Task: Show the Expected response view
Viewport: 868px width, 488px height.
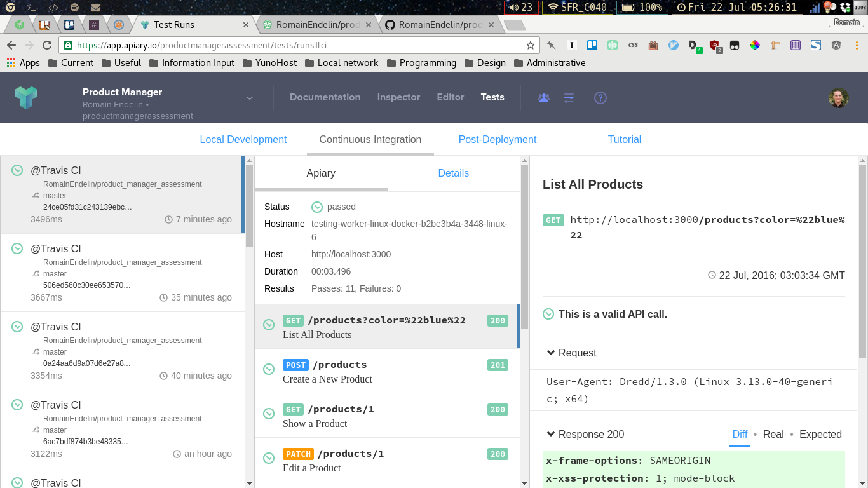Action: [820, 435]
